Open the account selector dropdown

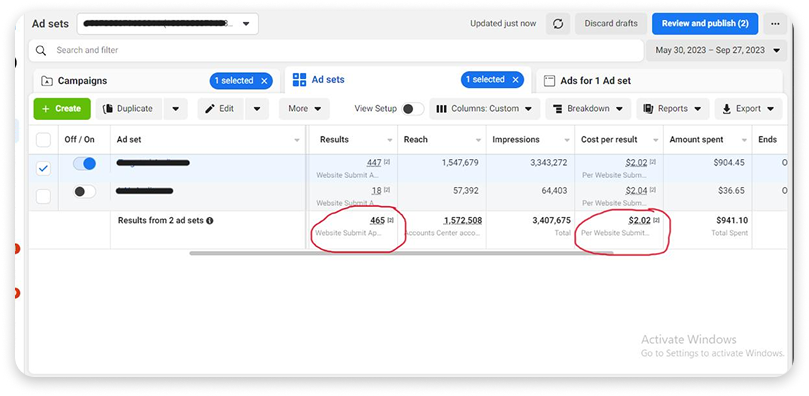168,24
